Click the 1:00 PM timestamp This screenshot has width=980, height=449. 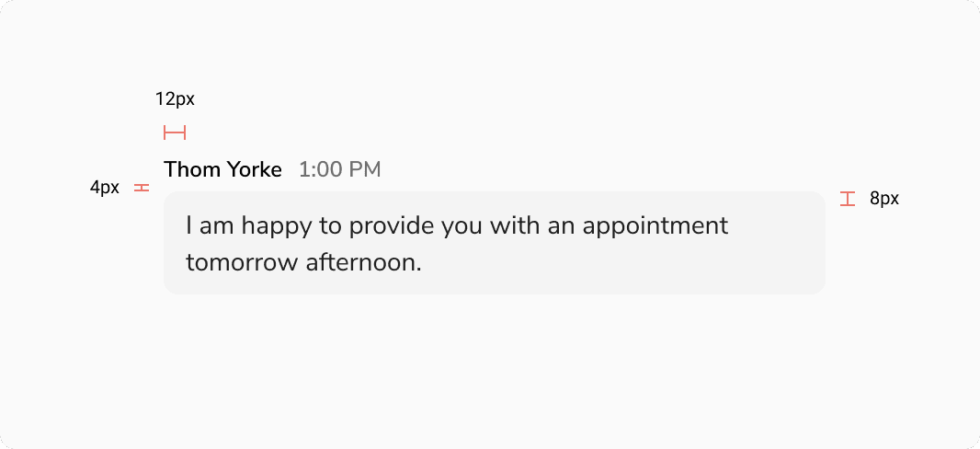pyautogui.click(x=339, y=170)
